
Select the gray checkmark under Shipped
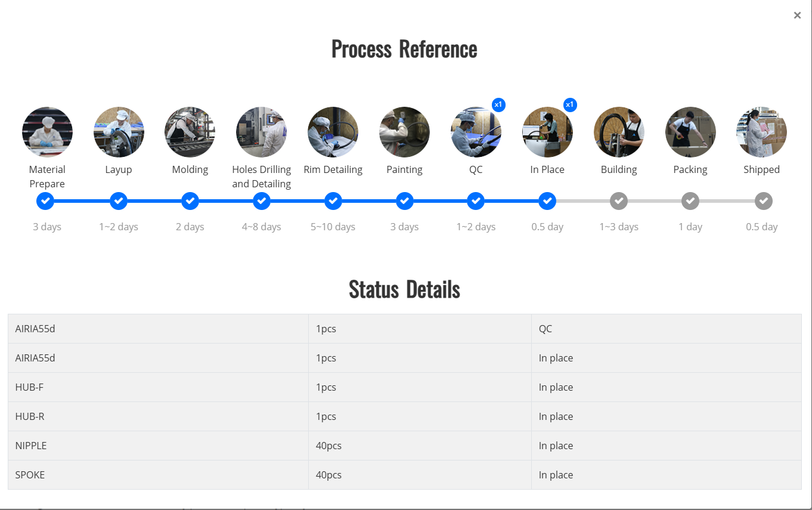[x=763, y=201]
